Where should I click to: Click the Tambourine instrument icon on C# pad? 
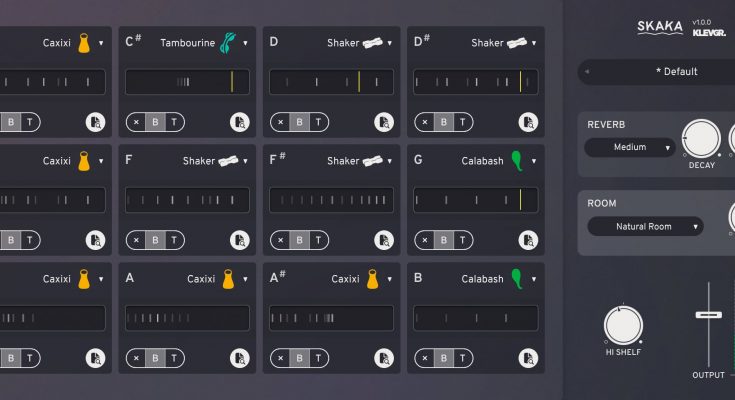coord(229,43)
